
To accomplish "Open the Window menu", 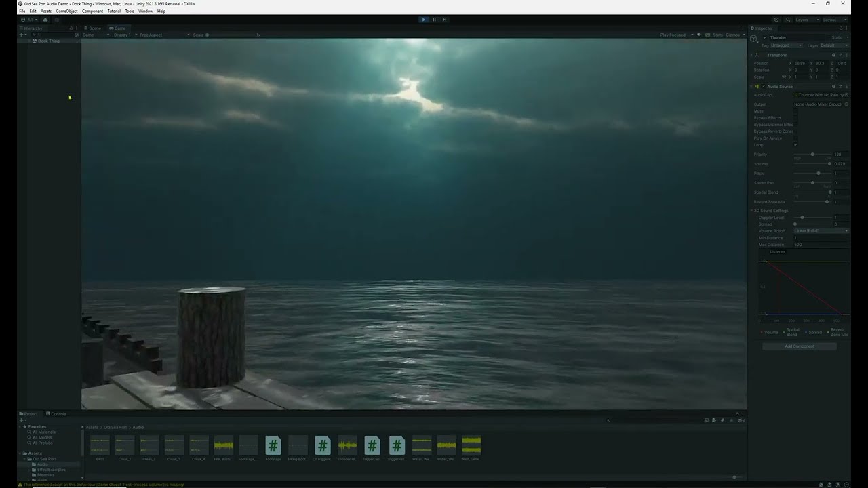I will pyautogui.click(x=145, y=11).
